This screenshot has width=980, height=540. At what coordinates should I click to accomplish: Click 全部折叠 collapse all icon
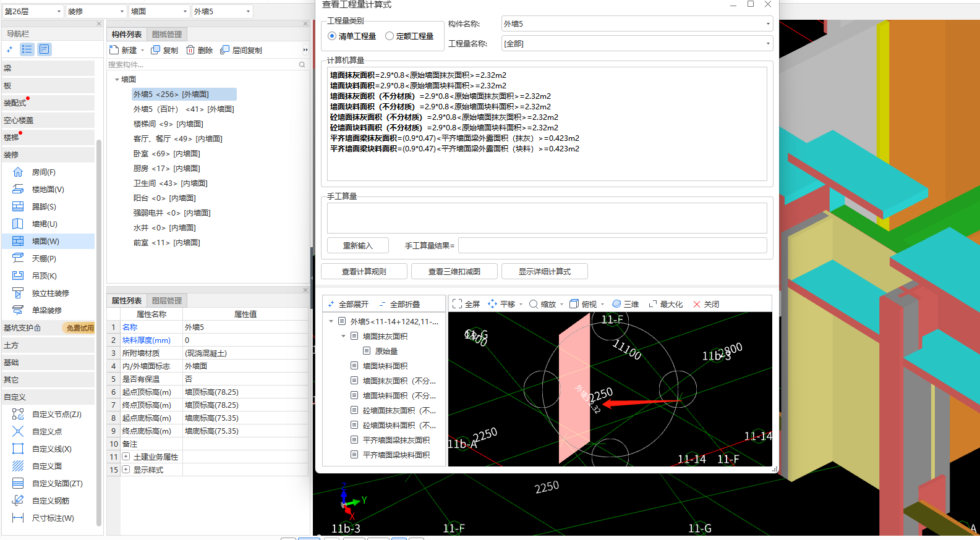point(382,305)
